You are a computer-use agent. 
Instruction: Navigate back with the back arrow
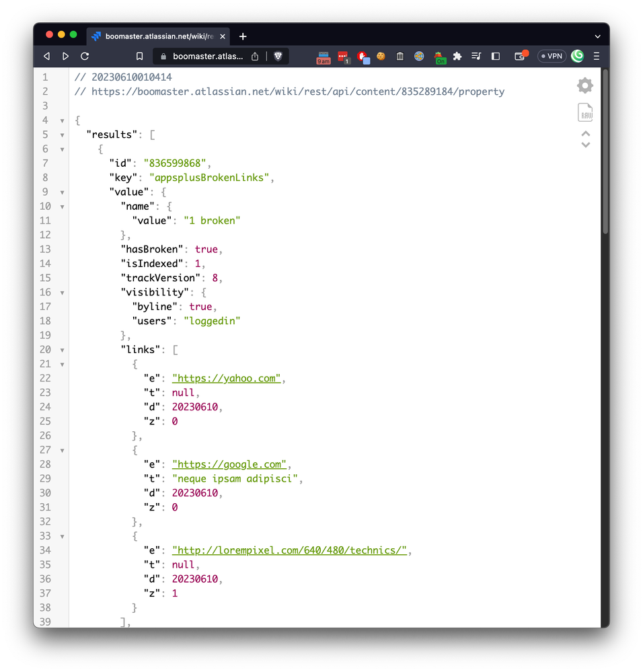coord(46,57)
